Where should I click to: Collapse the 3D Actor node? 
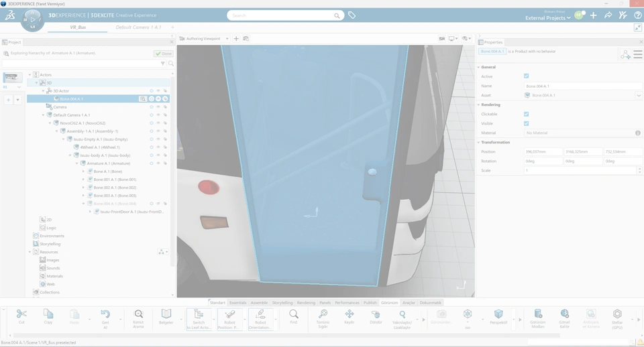43,91
